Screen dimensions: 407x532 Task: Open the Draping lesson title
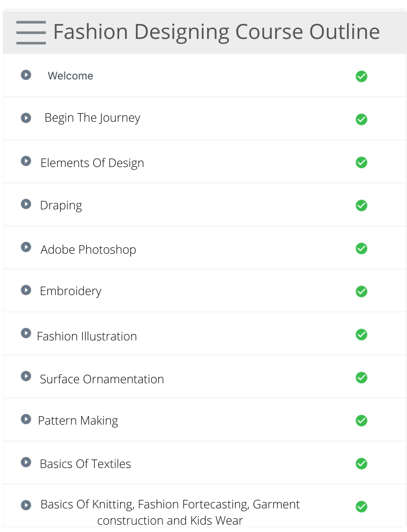[61, 205]
